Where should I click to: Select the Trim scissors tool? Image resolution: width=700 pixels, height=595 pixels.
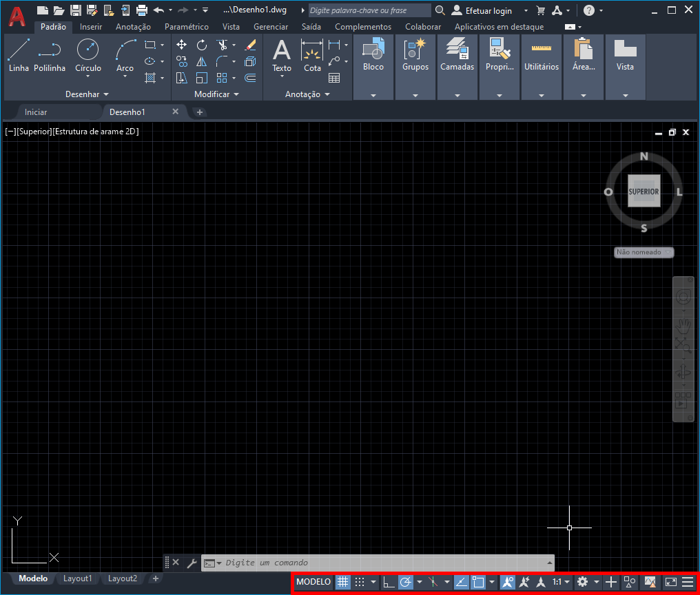223,45
